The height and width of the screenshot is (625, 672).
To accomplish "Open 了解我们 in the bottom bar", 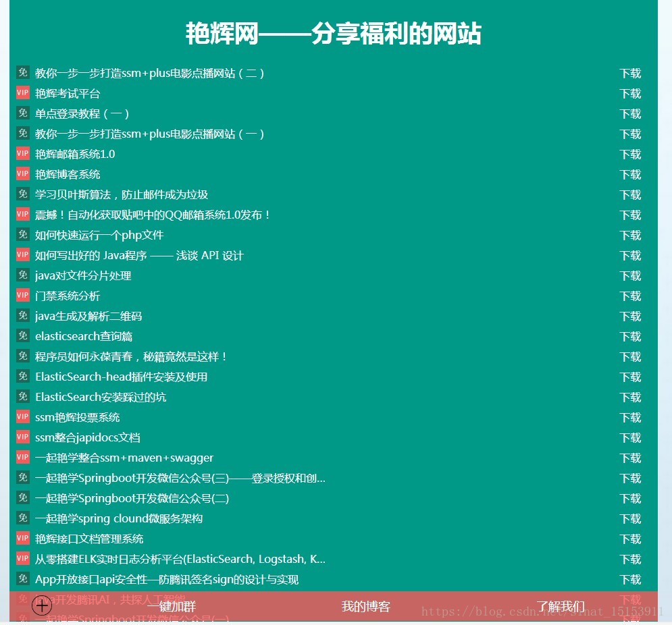I will [560, 607].
